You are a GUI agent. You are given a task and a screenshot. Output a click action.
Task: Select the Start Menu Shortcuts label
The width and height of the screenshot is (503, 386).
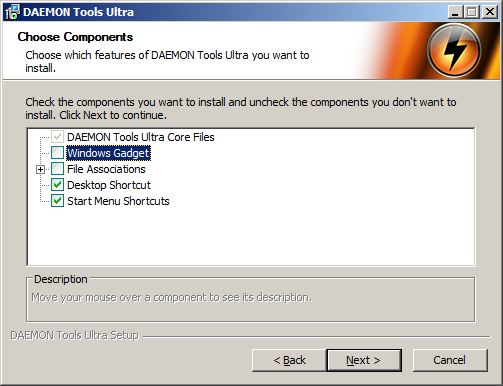tap(118, 201)
